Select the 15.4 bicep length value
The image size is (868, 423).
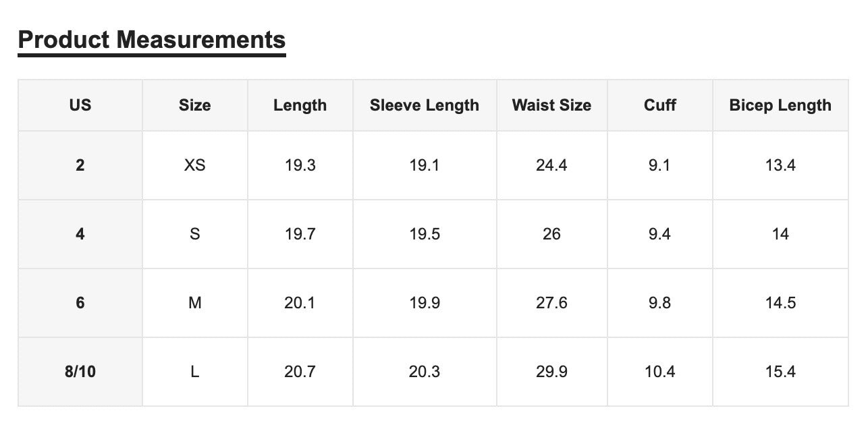point(780,372)
